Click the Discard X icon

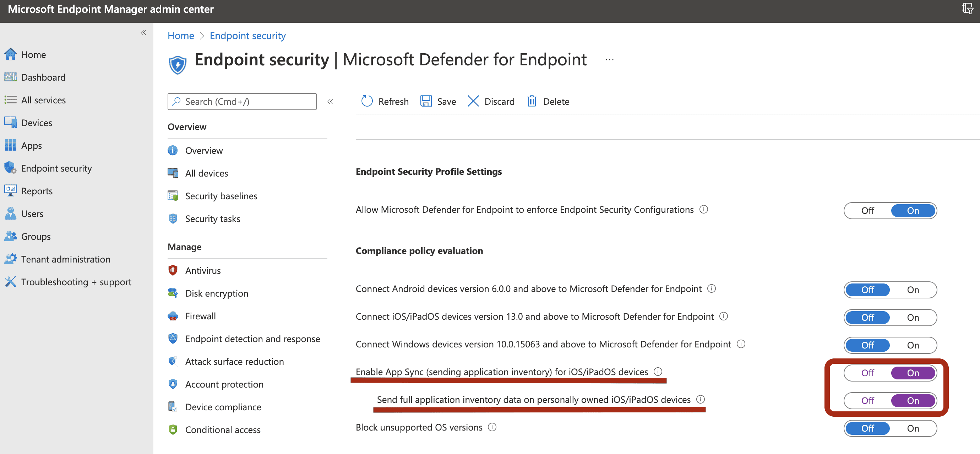pyautogui.click(x=473, y=101)
